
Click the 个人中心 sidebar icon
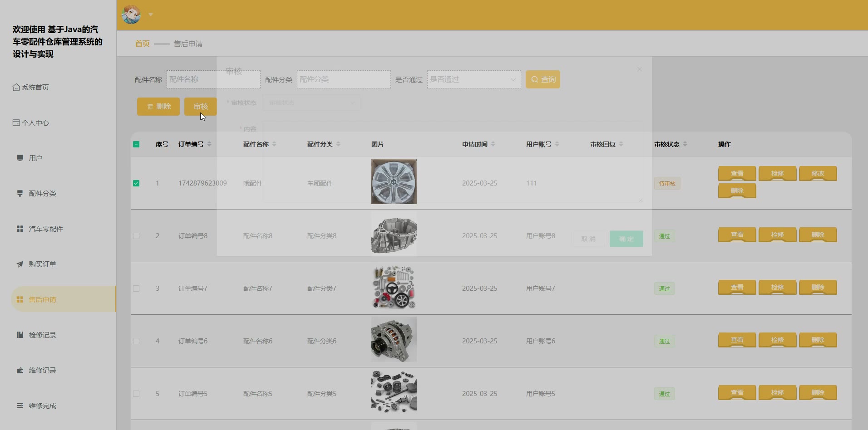16,122
